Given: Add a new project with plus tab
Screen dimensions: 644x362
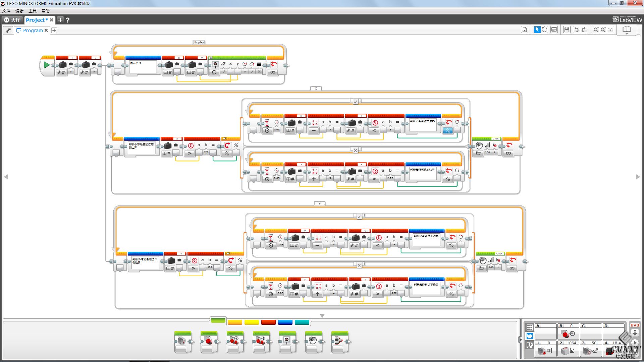Looking at the screenshot, I should pos(60,20).
